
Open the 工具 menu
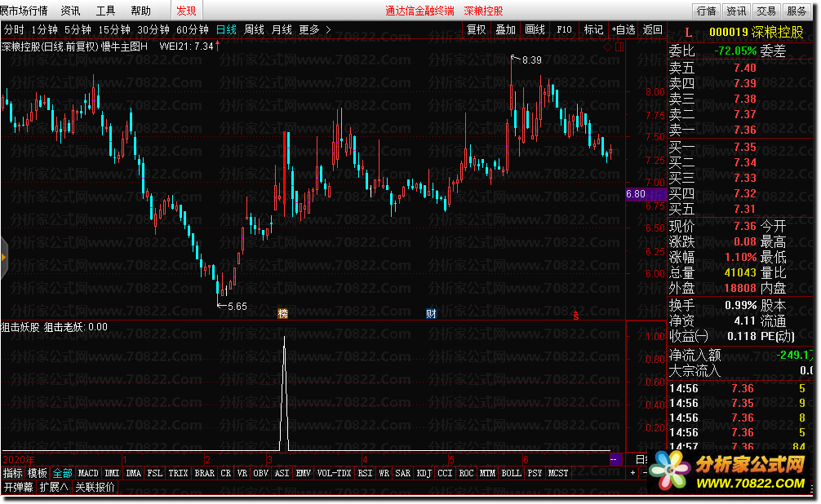[105, 11]
